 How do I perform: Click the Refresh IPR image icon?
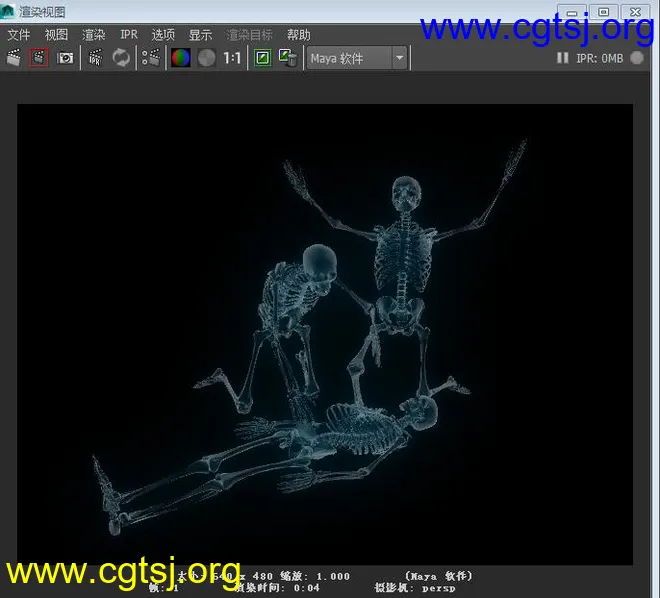(121, 58)
